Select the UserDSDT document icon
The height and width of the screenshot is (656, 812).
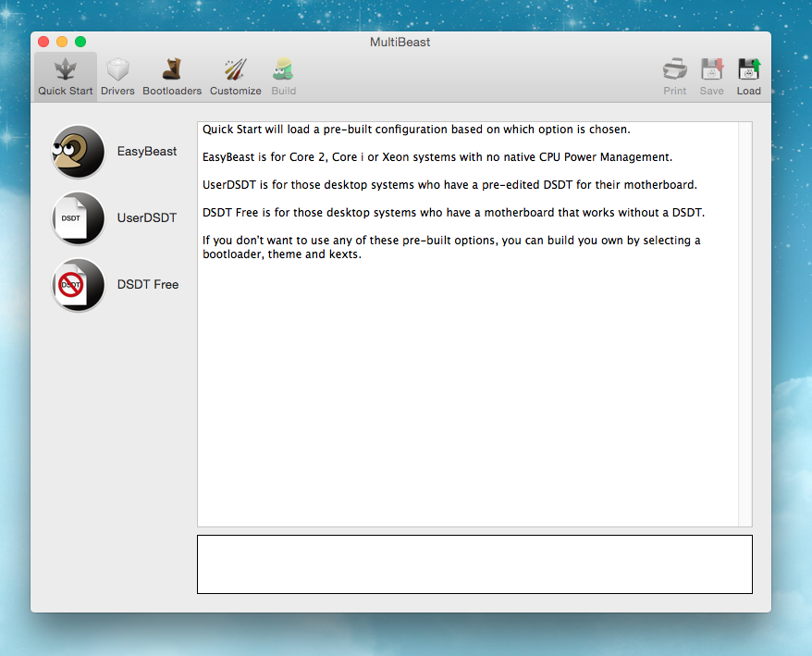point(78,218)
